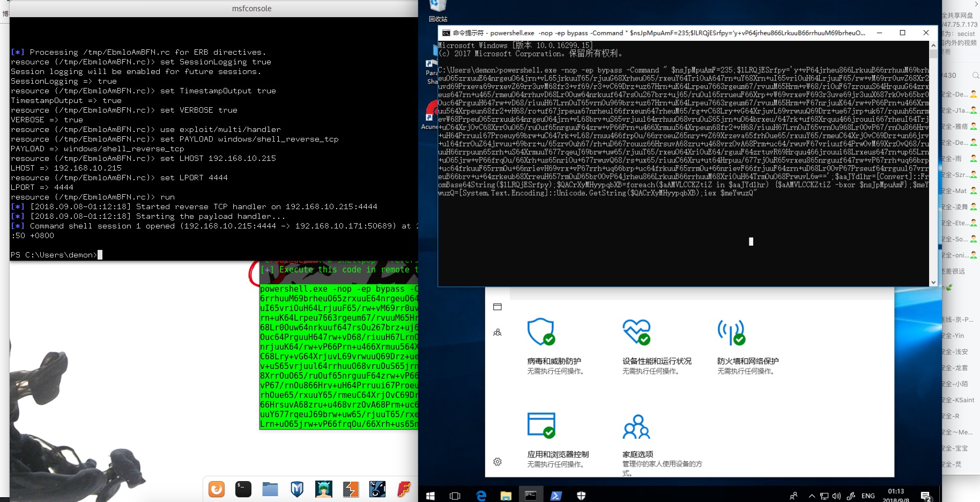Open the bull head icon app in dock
This screenshot has width=980, height=502.
377,489
